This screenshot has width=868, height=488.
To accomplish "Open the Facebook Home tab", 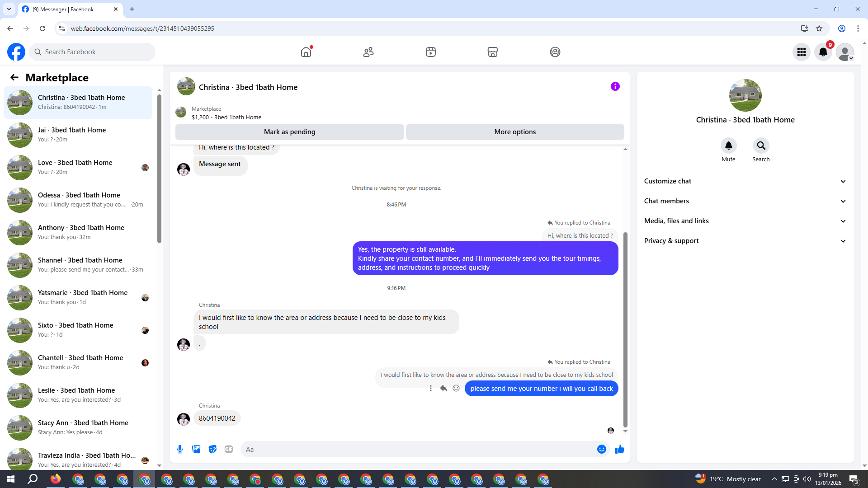I will tap(306, 52).
